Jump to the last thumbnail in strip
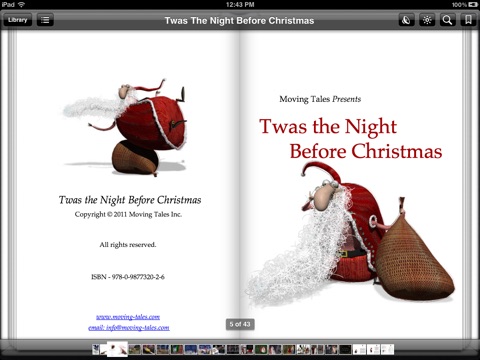The height and width of the screenshot is (360, 480). [x=387, y=349]
